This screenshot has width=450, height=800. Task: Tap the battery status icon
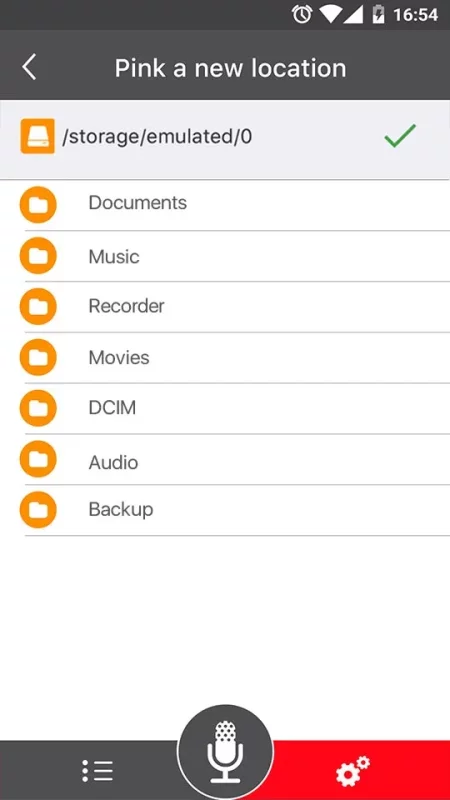click(378, 14)
